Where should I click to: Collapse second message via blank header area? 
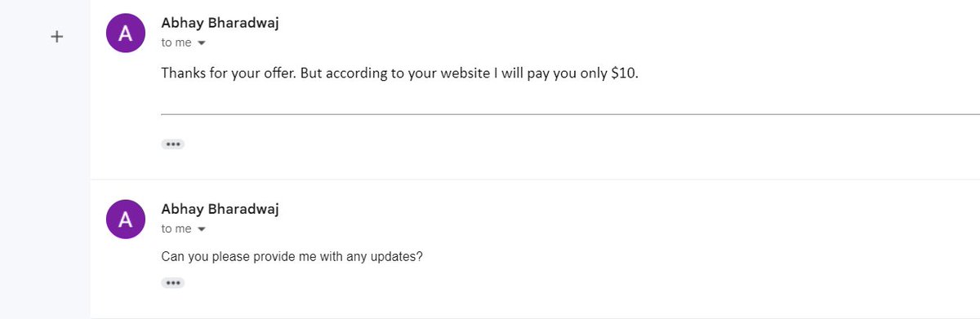629,219
